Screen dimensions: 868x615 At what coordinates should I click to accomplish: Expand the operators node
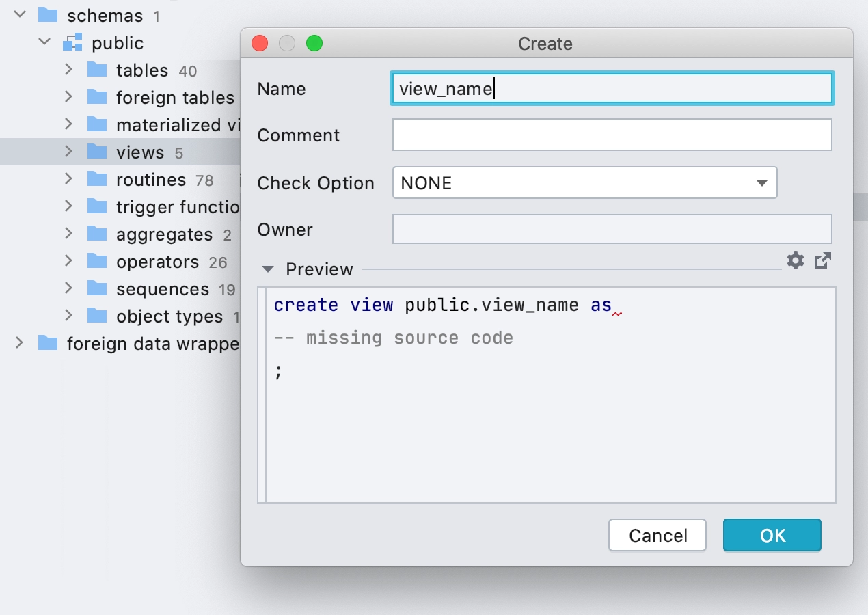[68, 260]
